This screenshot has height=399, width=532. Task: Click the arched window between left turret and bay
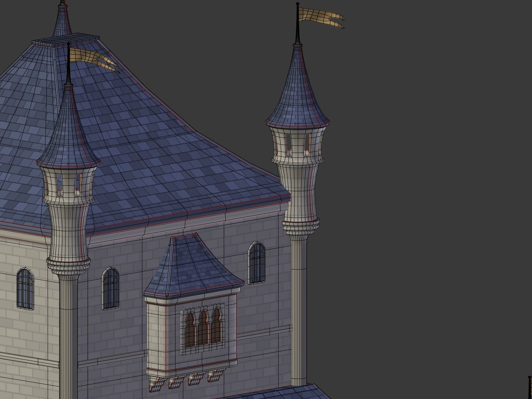coord(110,288)
